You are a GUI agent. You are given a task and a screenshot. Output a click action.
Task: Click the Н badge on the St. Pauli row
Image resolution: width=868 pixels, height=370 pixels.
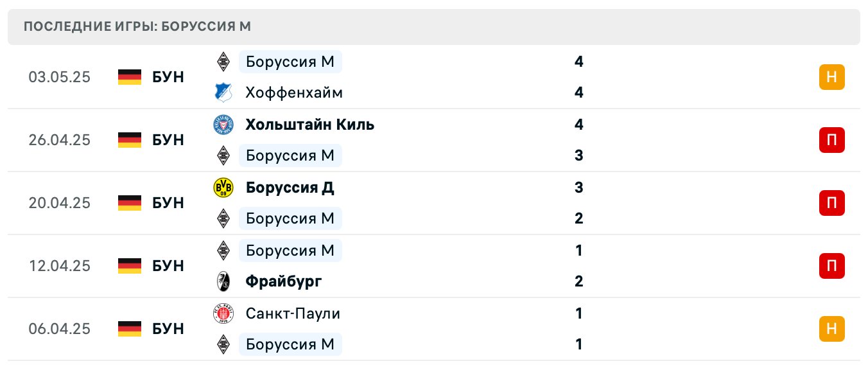tap(832, 329)
